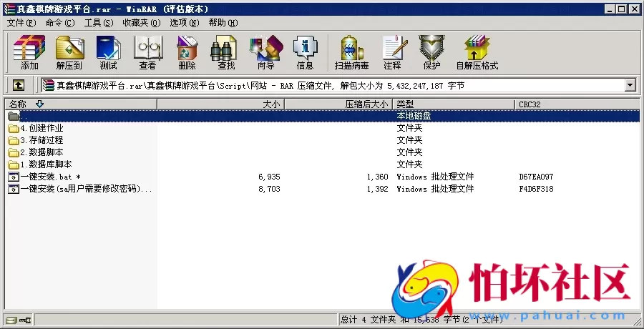Click the 保护 (Protect) shield icon
Screen dimensions: 644x329
431,52
